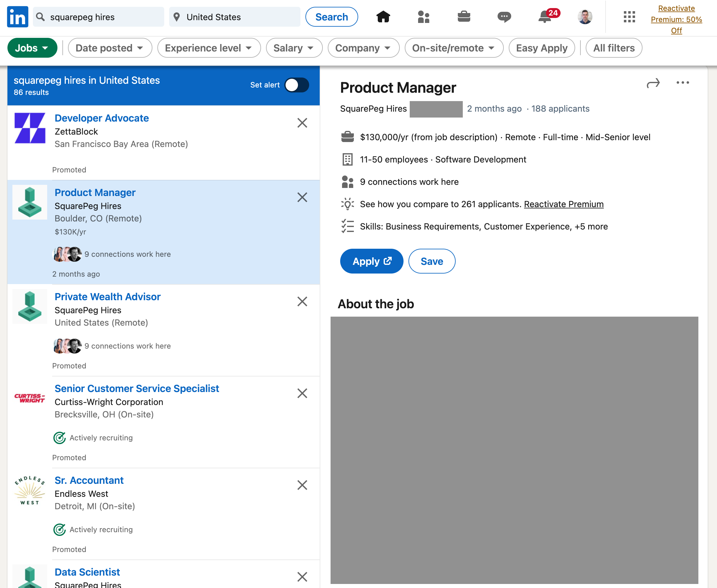This screenshot has width=717, height=588.
Task: Click the Endless West logo
Action: [30, 490]
